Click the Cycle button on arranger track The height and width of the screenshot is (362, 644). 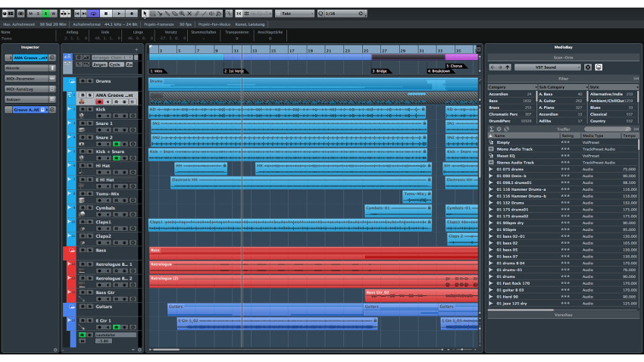pyautogui.click(x=114, y=65)
